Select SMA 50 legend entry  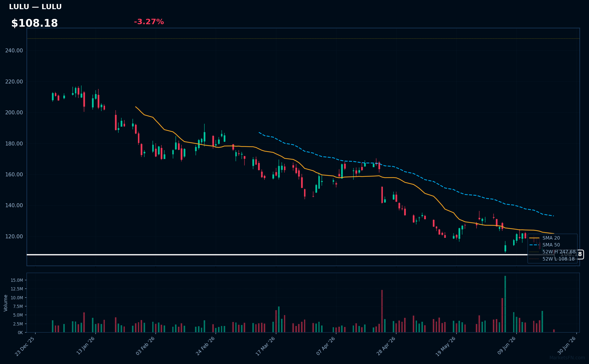(545, 245)
